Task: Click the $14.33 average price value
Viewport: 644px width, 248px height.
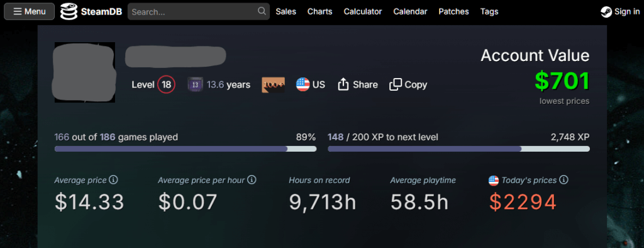Action: 89,202
